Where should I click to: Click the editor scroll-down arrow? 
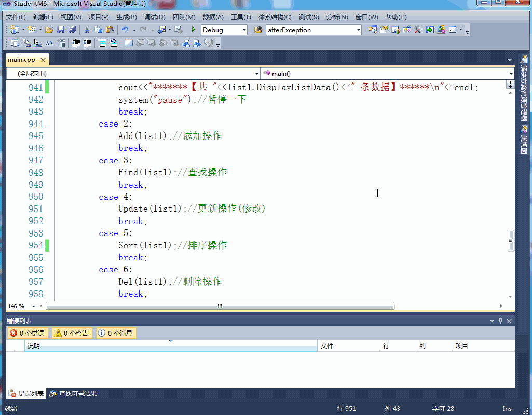coord(510,297)
